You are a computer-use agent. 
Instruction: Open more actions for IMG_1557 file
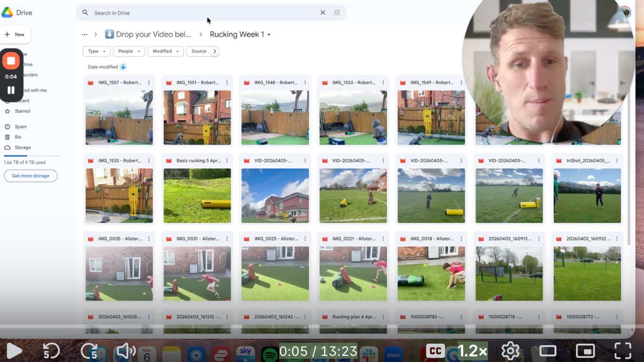[149, 82]
